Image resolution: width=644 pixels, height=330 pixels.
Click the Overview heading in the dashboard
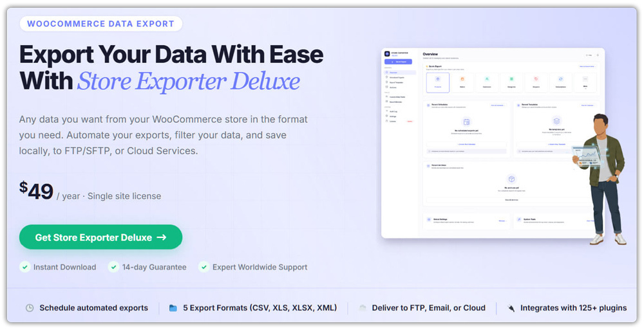(430, 54)
